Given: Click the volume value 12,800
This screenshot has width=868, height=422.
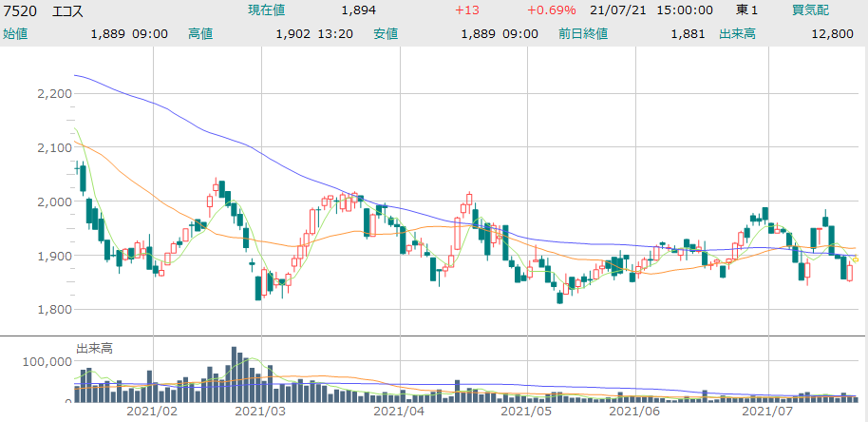Looking at the screenshot, I should point(837,33).
